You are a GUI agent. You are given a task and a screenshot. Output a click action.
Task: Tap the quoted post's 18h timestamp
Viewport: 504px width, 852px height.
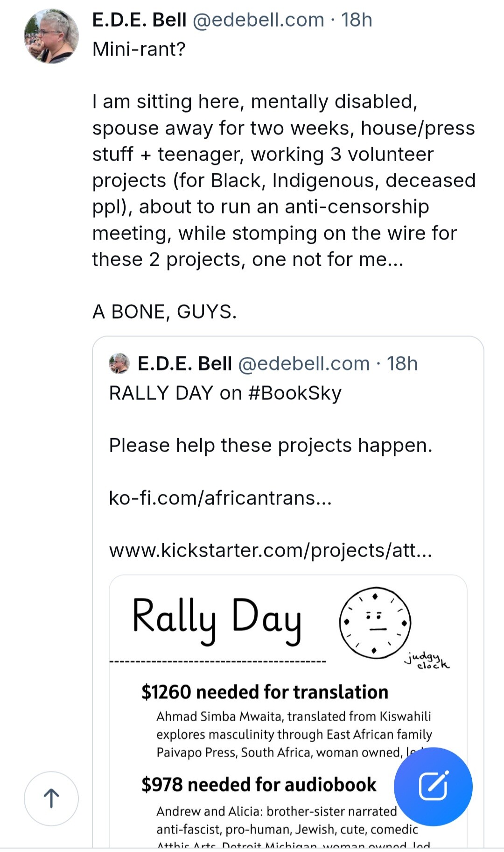point(402,363)
